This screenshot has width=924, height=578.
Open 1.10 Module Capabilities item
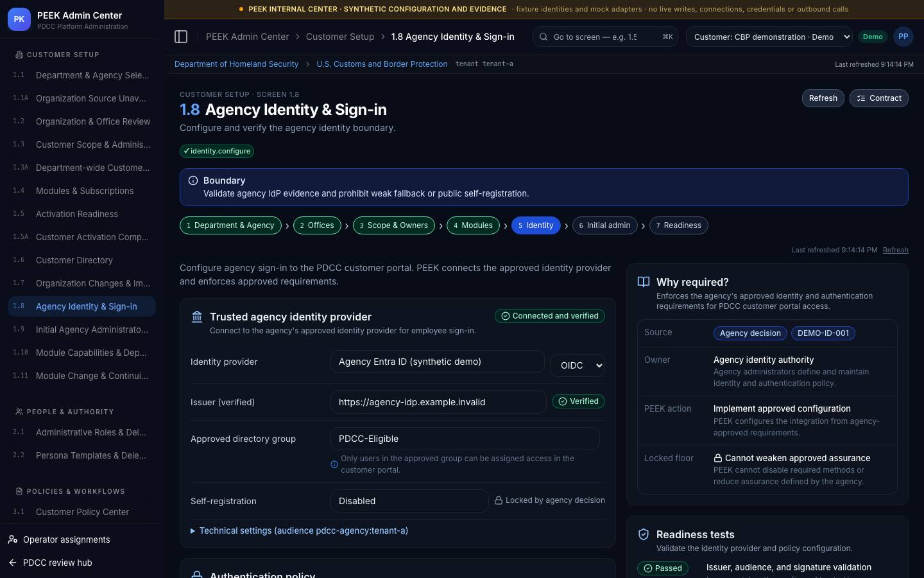click(x=81, y=353)
